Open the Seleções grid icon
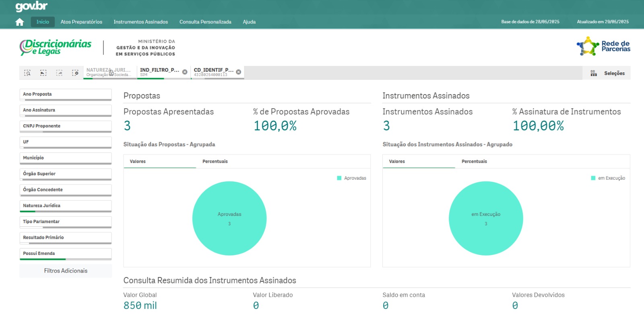Viewport: 644px width, 314px height. point(594,73)
